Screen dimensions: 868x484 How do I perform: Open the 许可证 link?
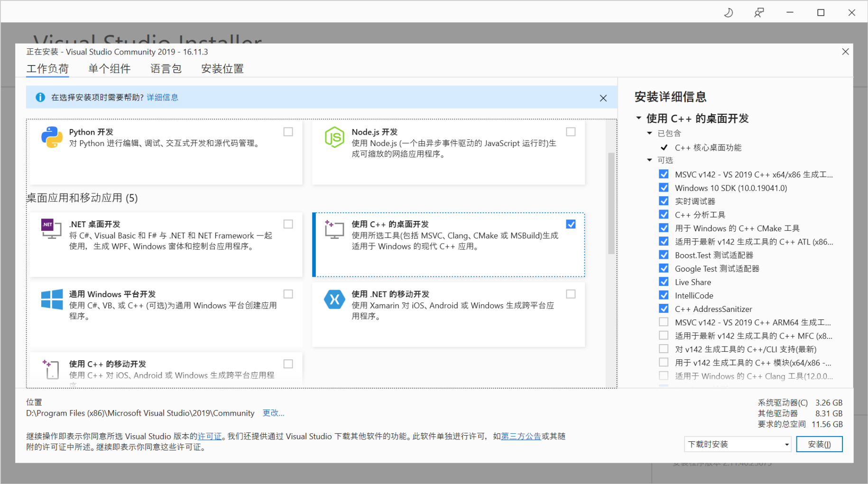click(210, 436)
